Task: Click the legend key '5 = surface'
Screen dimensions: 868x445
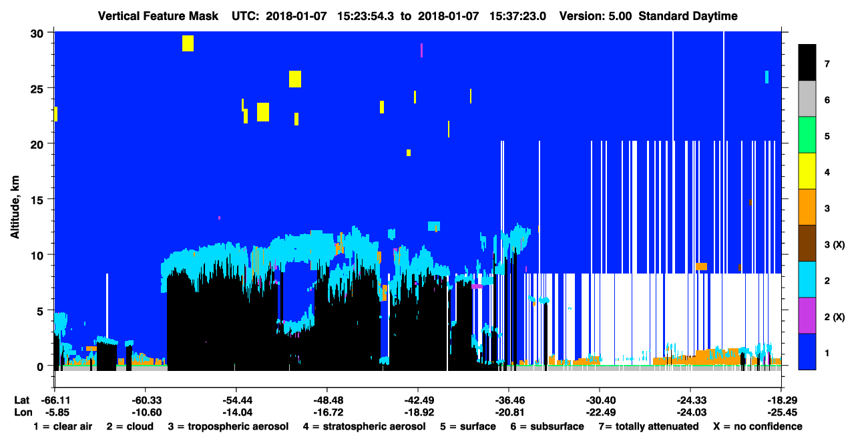Action: [x=468, y=426]
